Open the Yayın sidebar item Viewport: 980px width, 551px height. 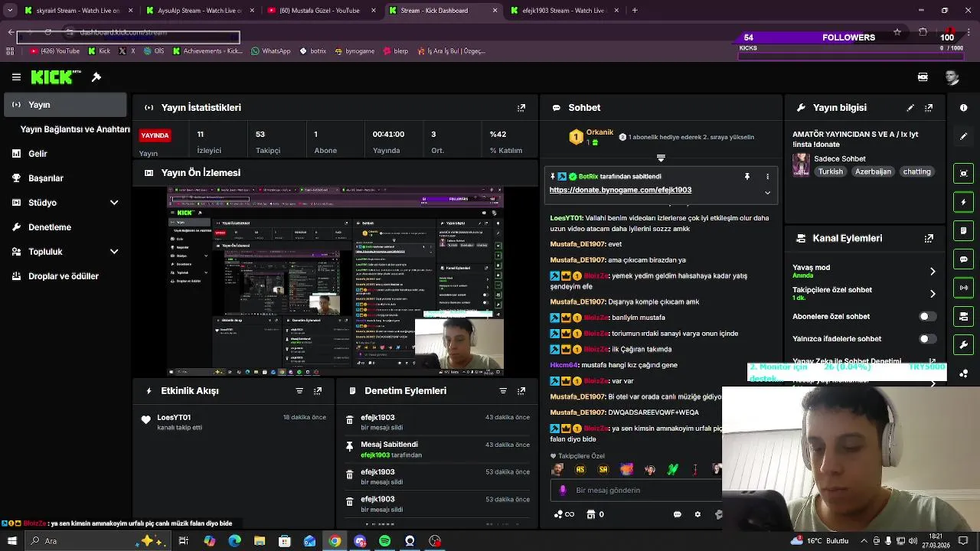point(65,105)
